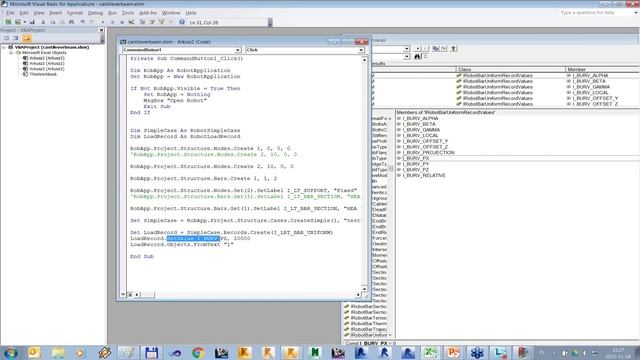Image resolution: width=640 pixels, height=360 pixels.
Task: Select I_BURV_RELATIVE in the members list
Action: pos(424,176)
